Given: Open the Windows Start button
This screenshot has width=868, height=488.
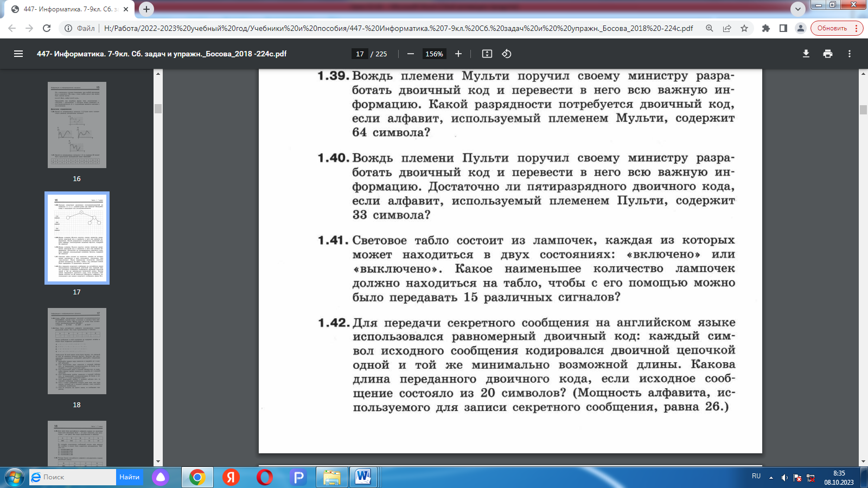Looking at the screenshot, I should pyautogui.click(x=14, y=477).
